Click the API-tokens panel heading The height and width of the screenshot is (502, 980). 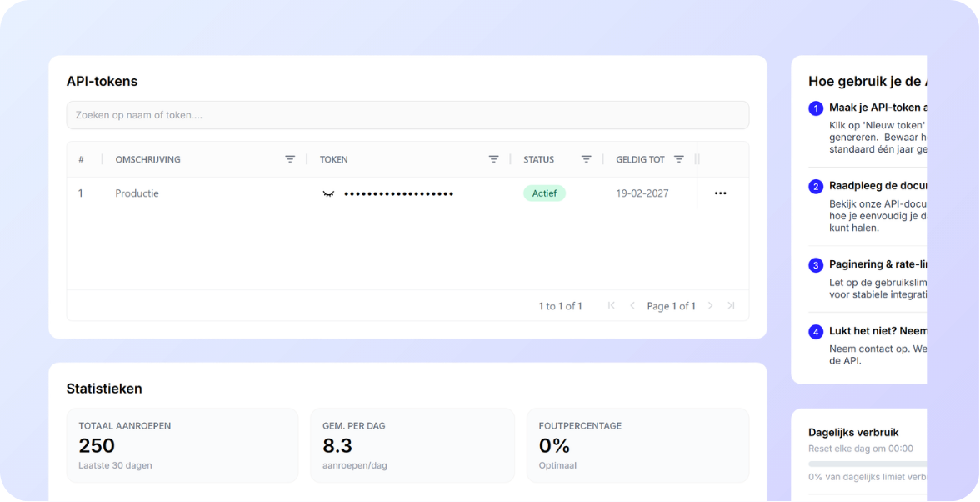(x=102, y=81)
